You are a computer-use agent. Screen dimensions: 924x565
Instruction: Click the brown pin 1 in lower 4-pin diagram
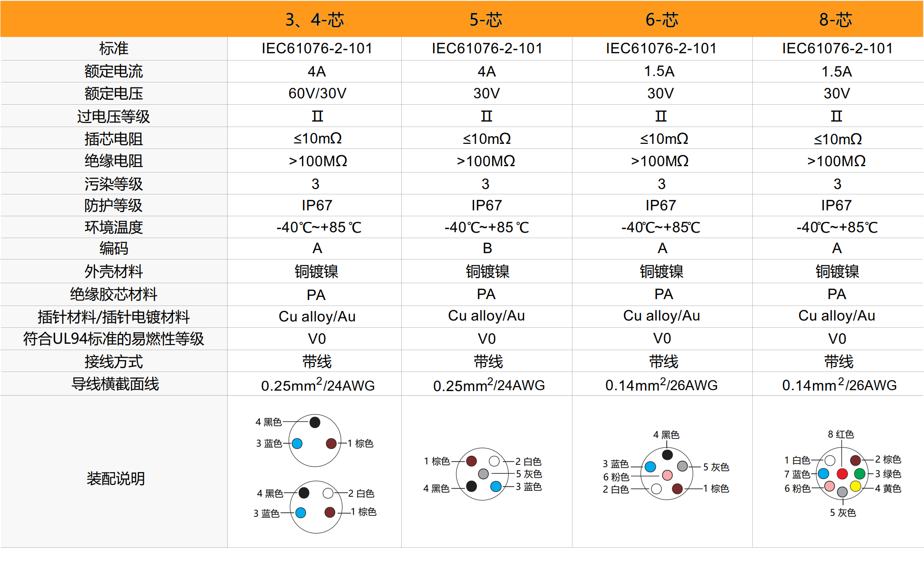tap(330, 512)
